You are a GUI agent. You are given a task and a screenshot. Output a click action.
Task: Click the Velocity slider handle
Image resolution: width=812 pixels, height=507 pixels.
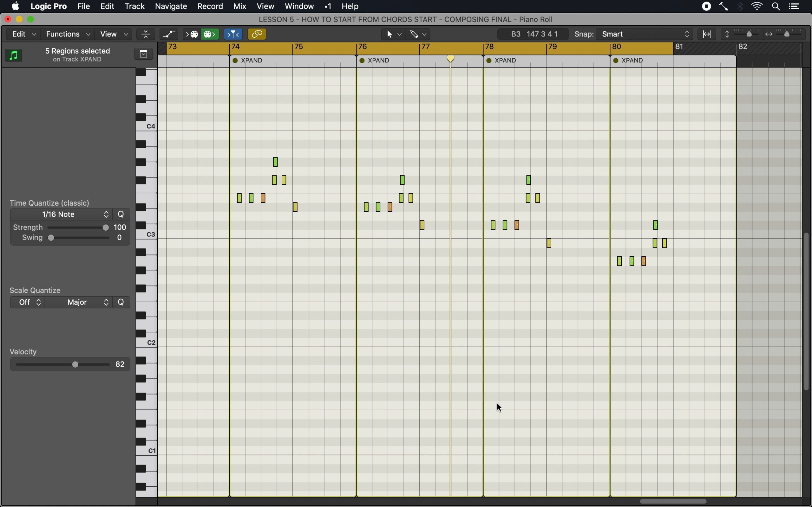(75, 364)
